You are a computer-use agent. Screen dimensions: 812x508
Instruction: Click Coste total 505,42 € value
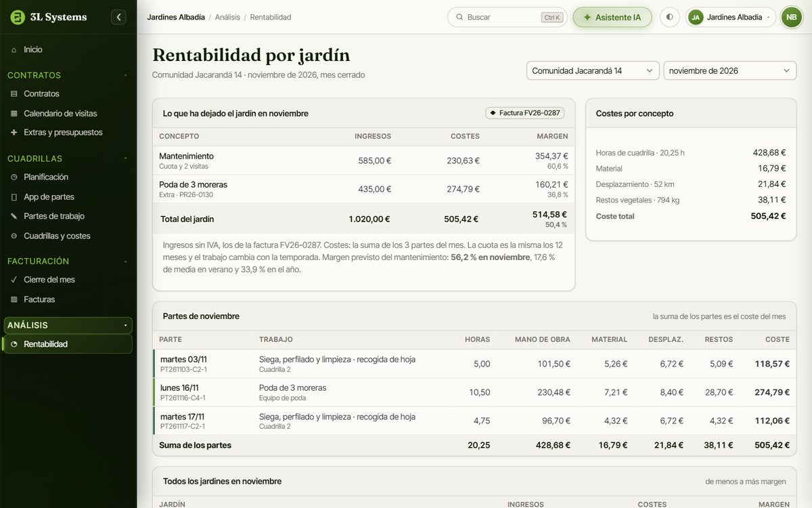pyautogui.click(x=768, y=216)
